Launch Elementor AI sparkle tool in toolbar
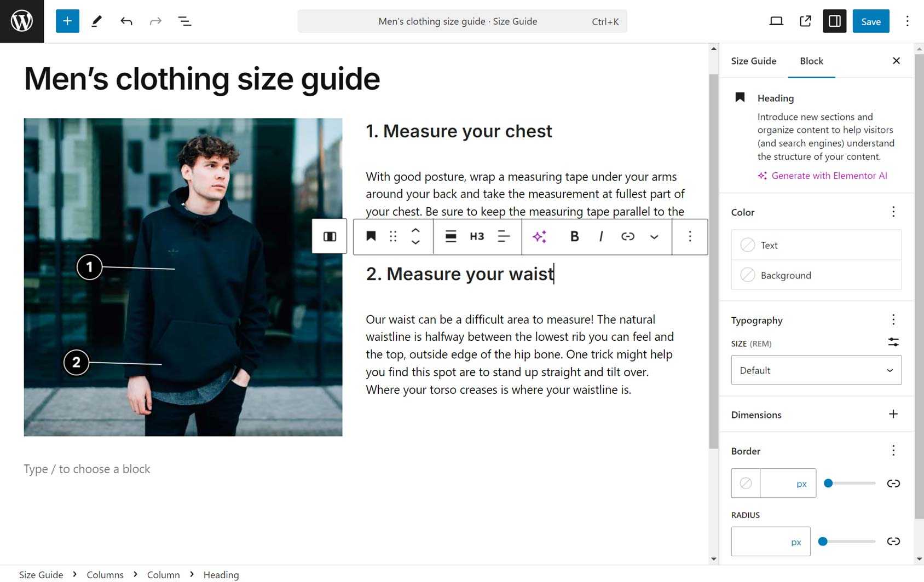 pyautogui.click(x=540, y=236)
